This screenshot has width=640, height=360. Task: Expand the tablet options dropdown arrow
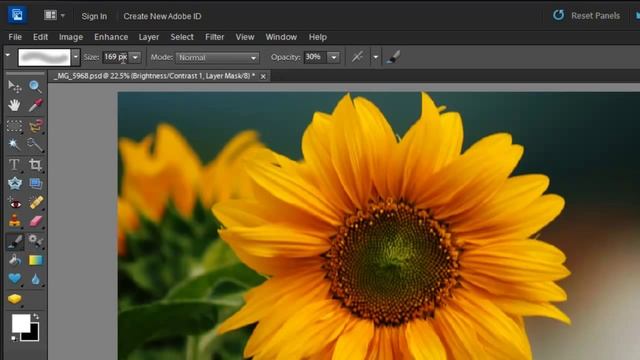point(376,57)
